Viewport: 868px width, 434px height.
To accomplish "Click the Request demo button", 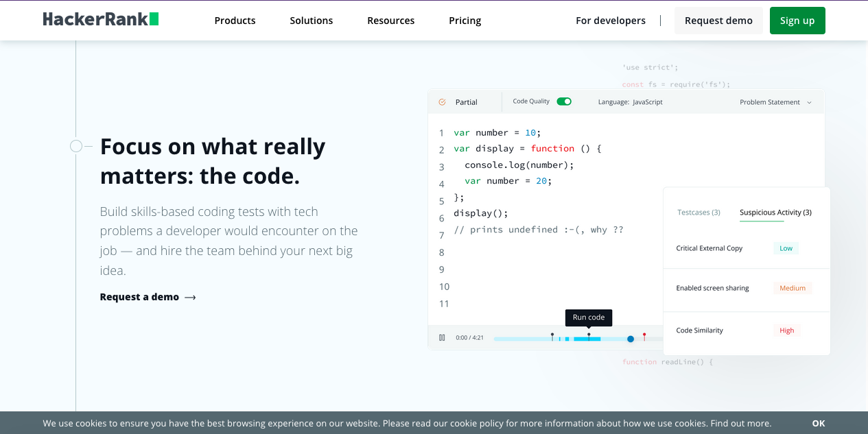I will [x=718, y=21].
